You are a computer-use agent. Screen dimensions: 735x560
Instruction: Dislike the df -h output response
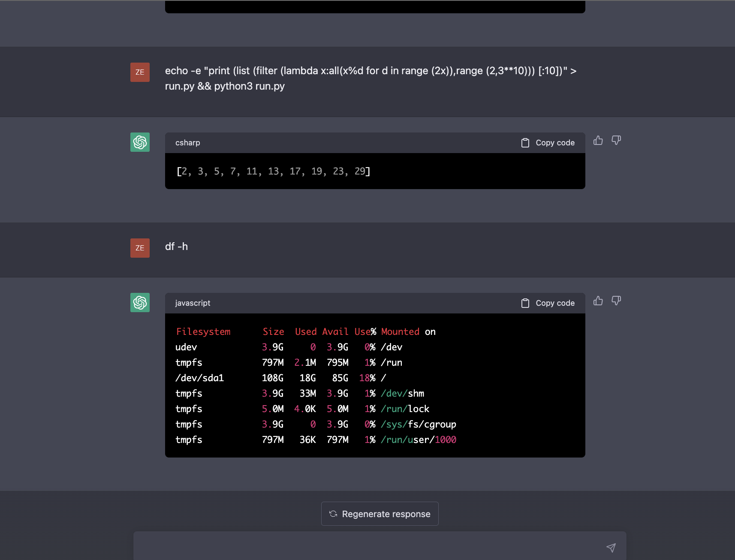click(616, 301)
